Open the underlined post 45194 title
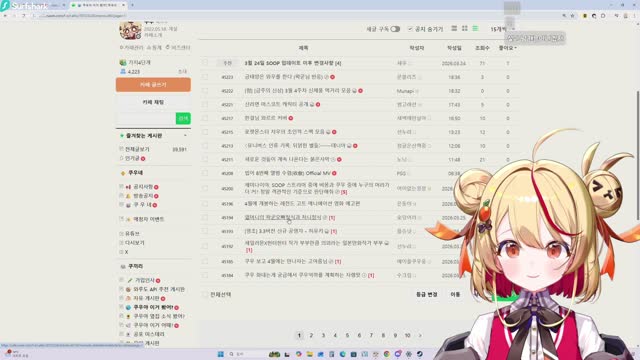Viewport: 640px width, 360px height. 283,218
